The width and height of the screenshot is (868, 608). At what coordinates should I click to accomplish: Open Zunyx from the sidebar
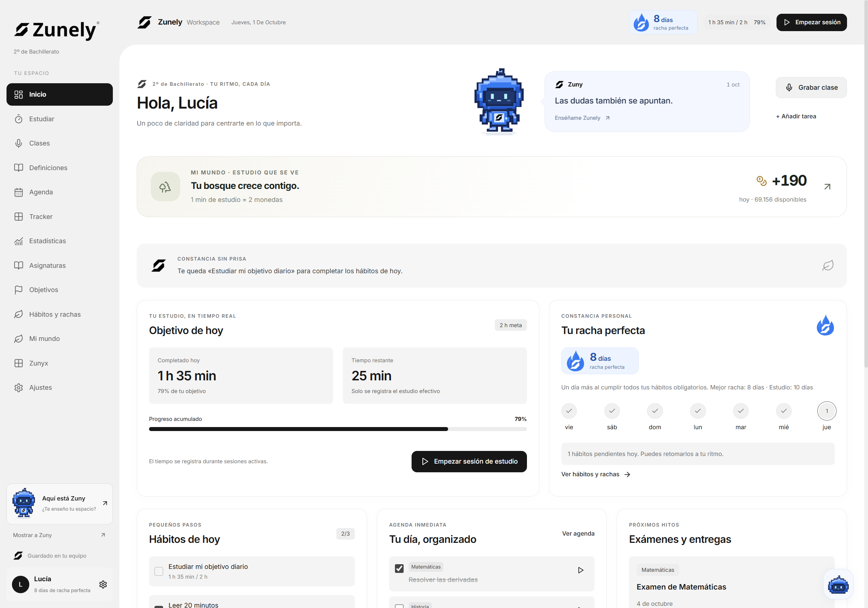point(59,363)
